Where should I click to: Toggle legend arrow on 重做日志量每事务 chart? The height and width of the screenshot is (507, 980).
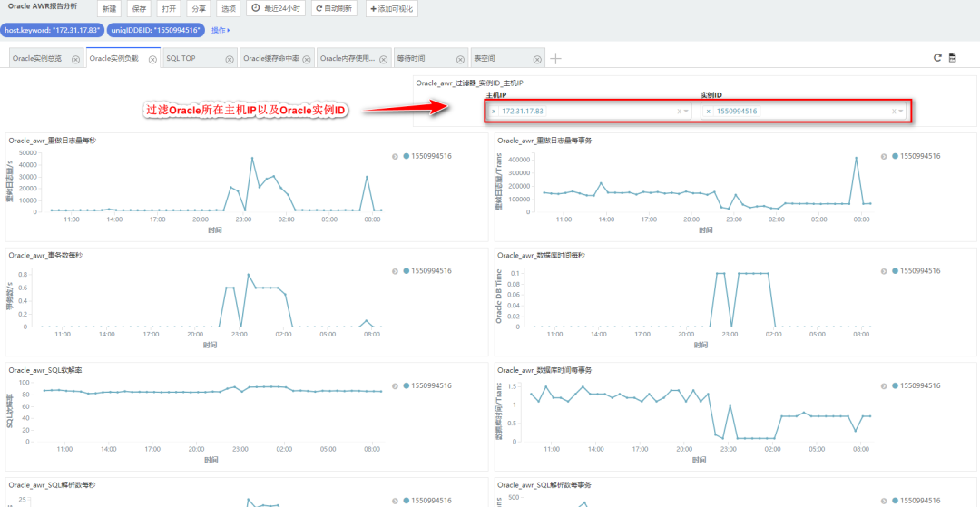coord(884,156)
